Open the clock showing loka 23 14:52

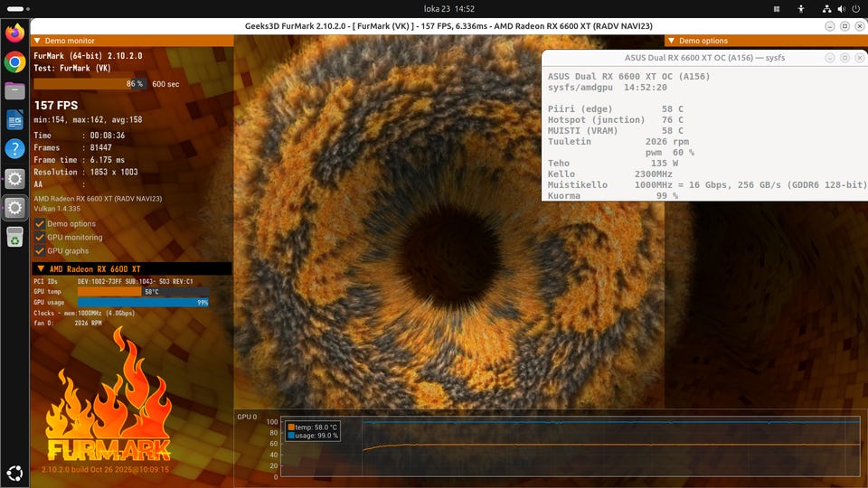[x=449, y=9]
